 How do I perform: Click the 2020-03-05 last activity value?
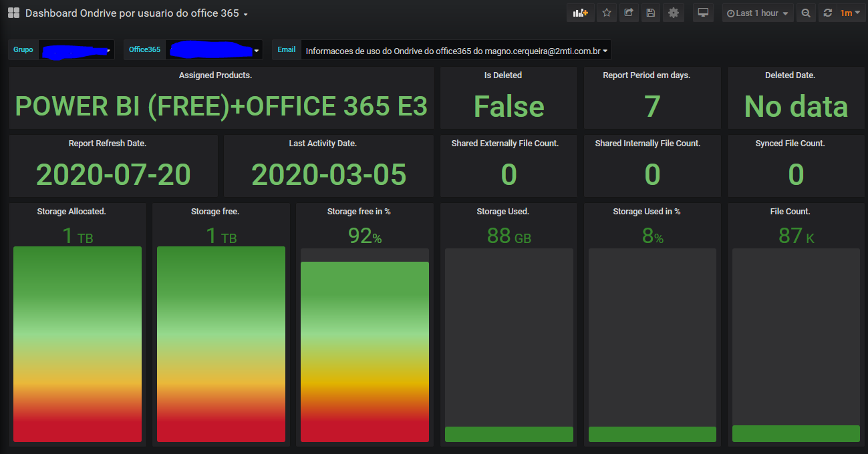[x=329, y=174]
